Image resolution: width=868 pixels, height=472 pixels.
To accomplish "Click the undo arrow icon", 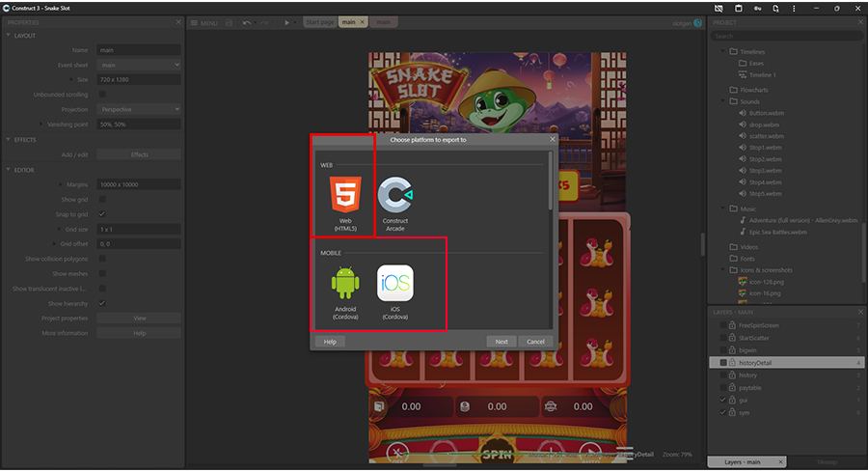I will tap(246, 23).
